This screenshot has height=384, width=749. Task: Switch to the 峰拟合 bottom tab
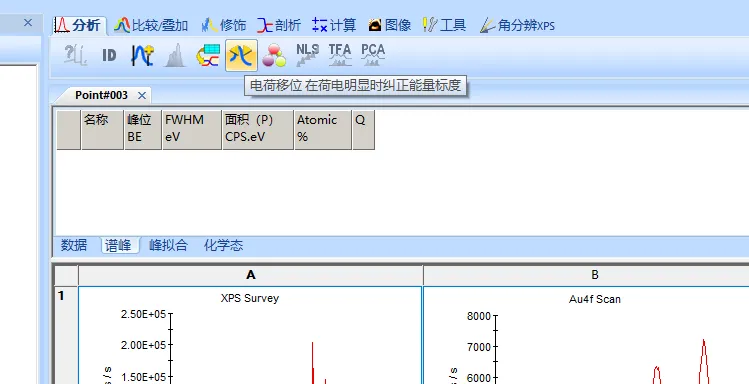point(169,245)
